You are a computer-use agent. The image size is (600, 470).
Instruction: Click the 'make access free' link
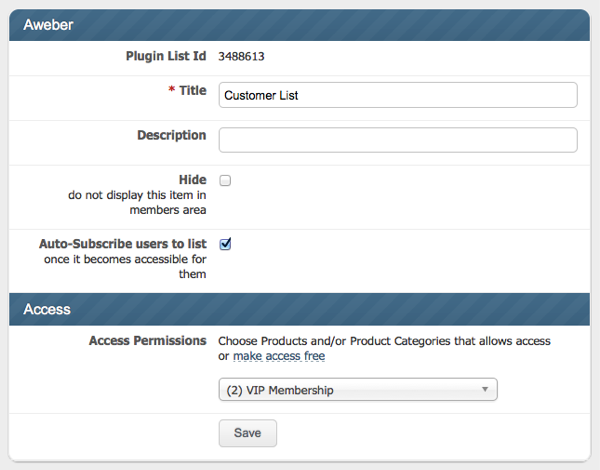click(279, 356)
